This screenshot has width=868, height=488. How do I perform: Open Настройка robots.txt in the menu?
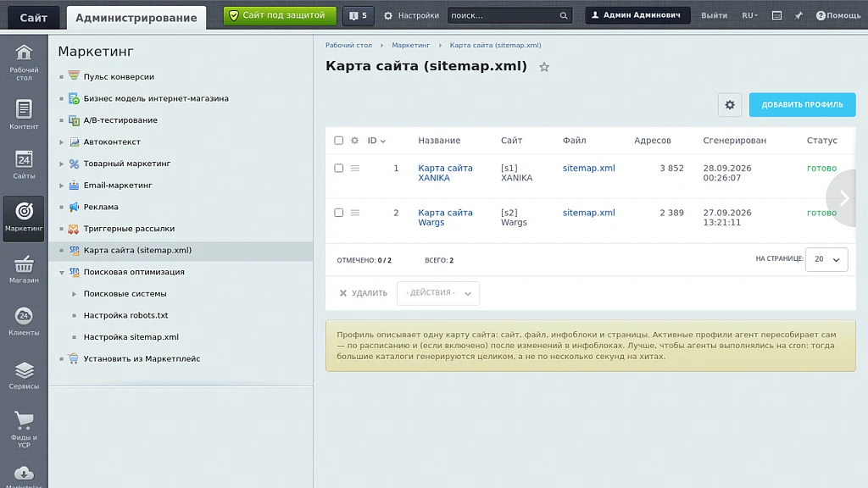click(125, 315)
